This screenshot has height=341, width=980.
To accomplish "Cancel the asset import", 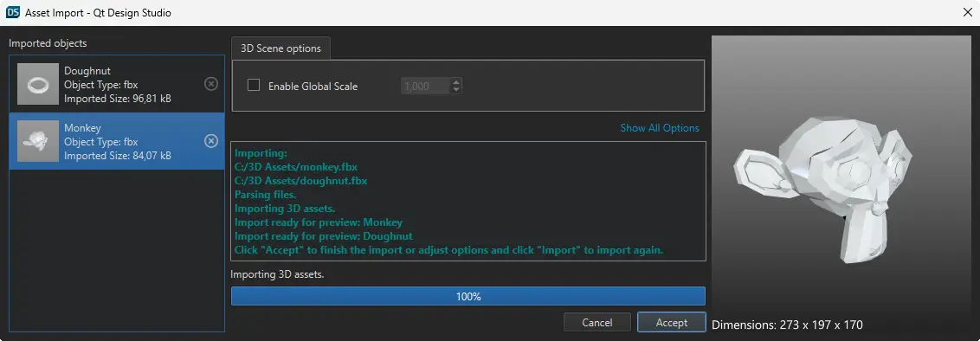I will 596,322.
